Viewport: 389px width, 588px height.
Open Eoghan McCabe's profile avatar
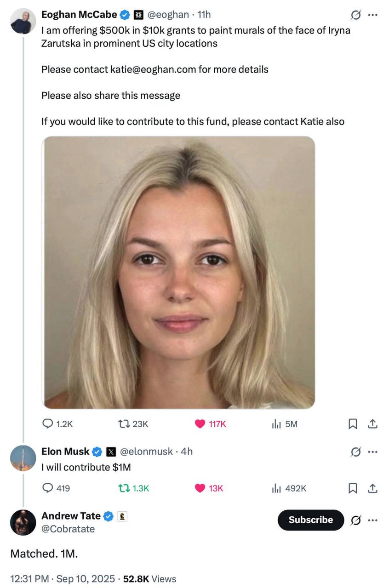(x=23, y=21)
